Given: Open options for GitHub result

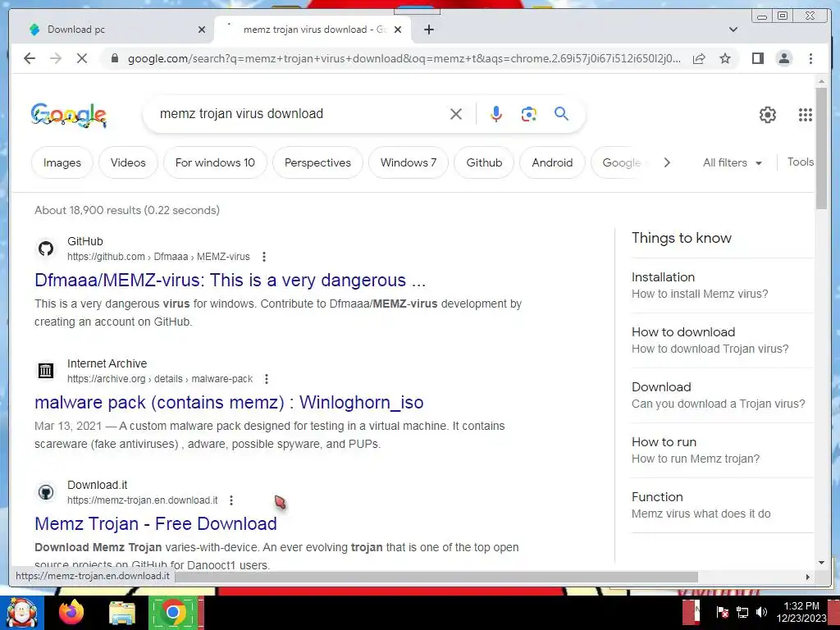Looking at the screenshot, I should coord(263,257).
